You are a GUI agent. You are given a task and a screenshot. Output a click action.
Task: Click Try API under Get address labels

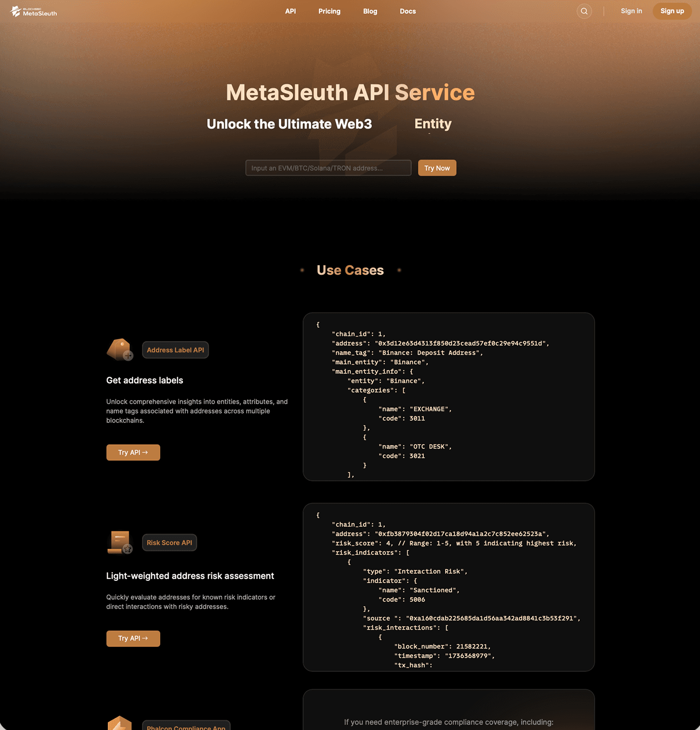pos(133,453)
